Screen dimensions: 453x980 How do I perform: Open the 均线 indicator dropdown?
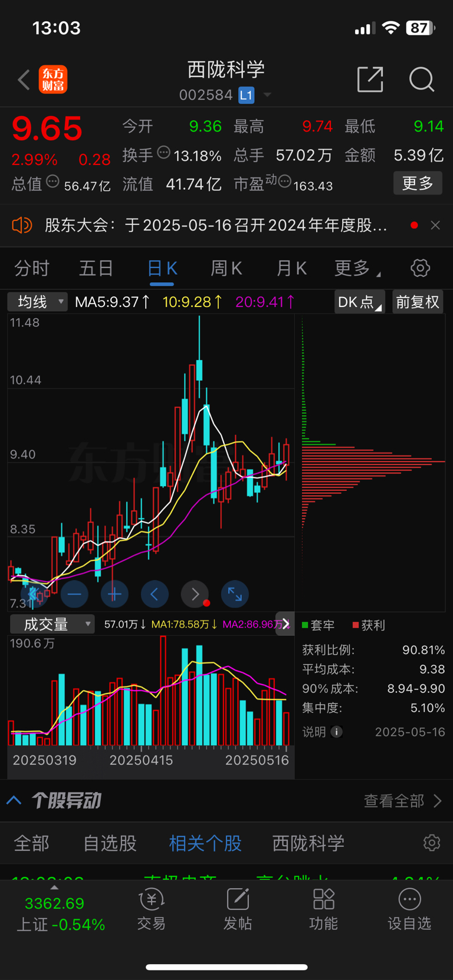[x=38, y=302]
